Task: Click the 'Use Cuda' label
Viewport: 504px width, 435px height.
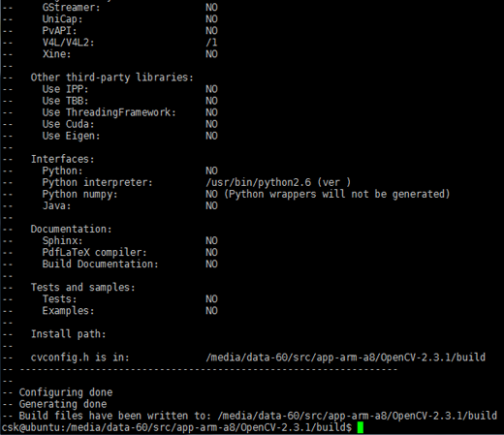Action: [x=68, y=124]
